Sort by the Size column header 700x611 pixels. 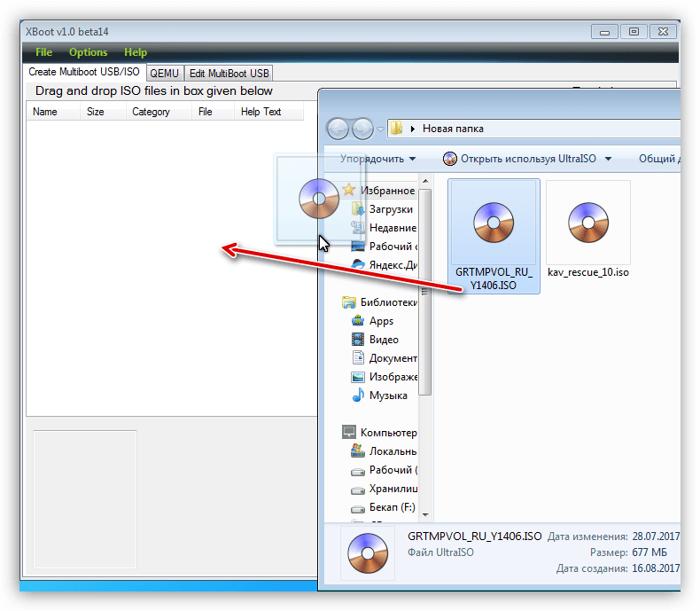point(103,112)
